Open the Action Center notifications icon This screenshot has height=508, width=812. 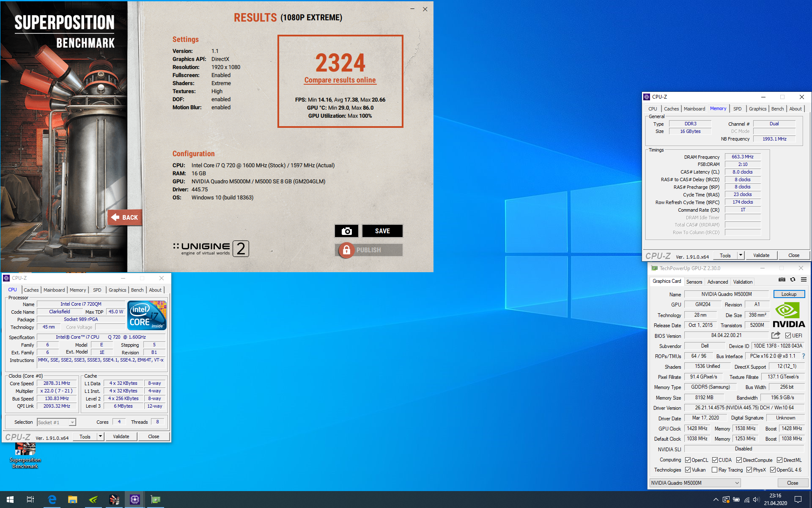click(x=798, y=500)
